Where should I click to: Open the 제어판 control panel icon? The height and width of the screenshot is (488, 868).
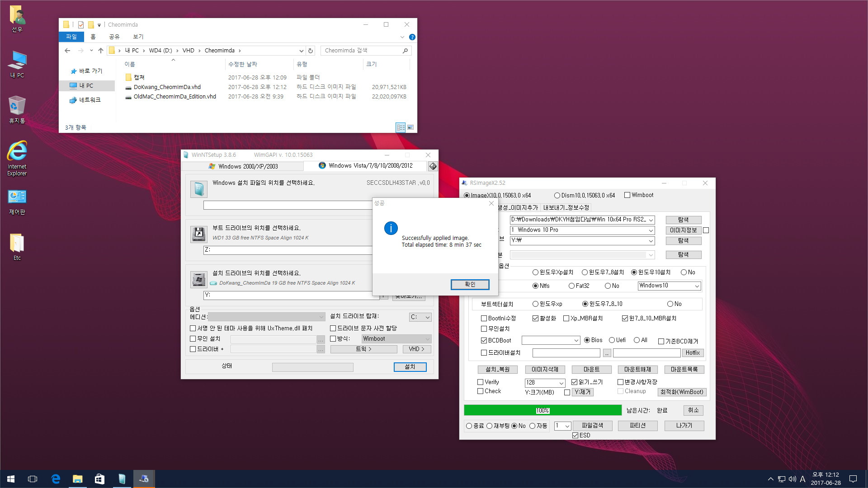pyautogui.click(x=17, y=202)
